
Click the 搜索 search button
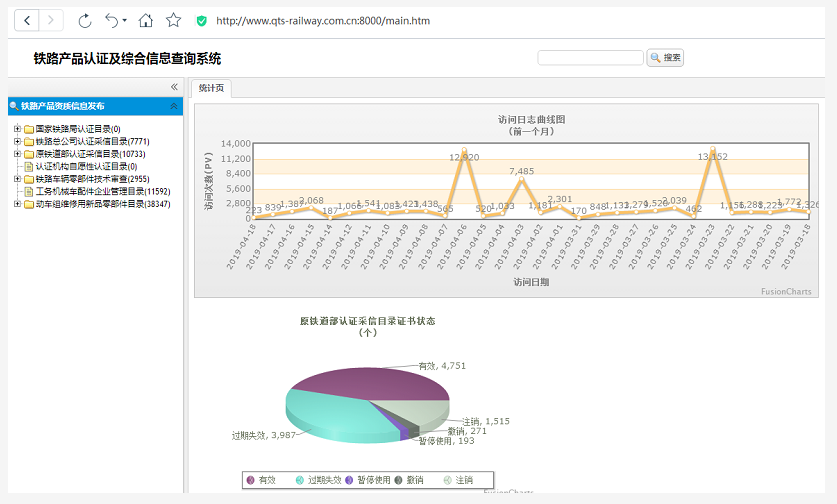[665, 58]
